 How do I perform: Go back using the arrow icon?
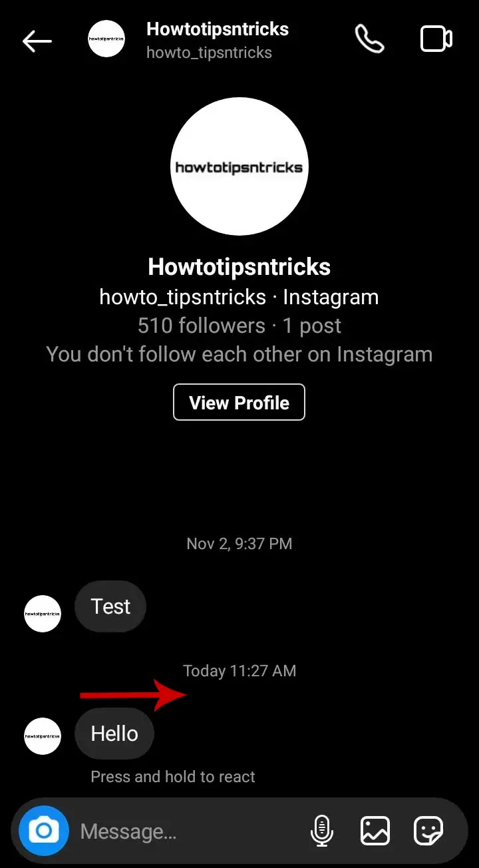(x=37, y=41)
